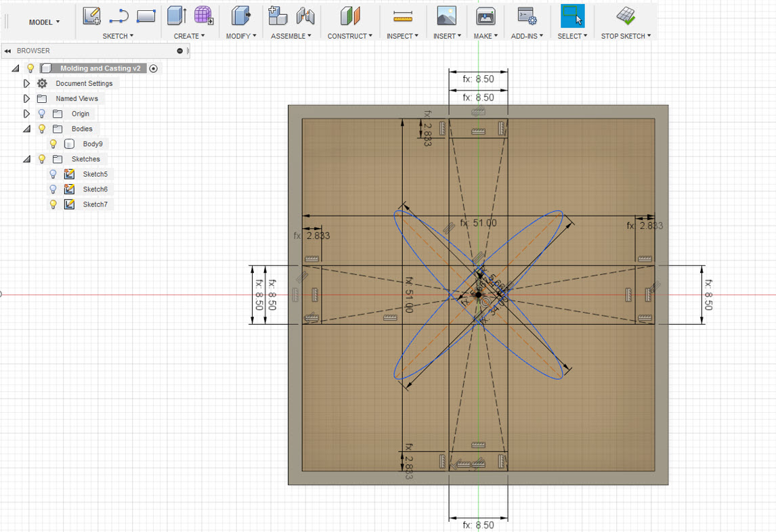Click the fx: 51.00 horizontal dimension
The height and width of the screenshot is (532, 776).
(x=478, y=223)
